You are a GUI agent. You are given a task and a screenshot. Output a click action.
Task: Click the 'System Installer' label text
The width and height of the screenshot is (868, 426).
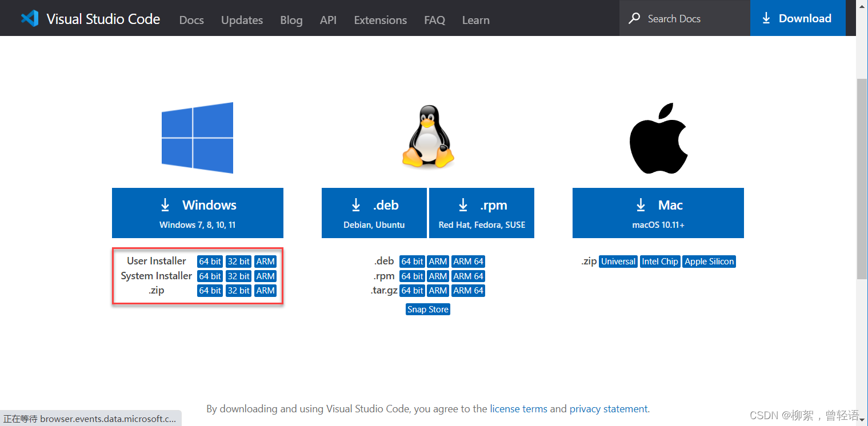[157, 276]
